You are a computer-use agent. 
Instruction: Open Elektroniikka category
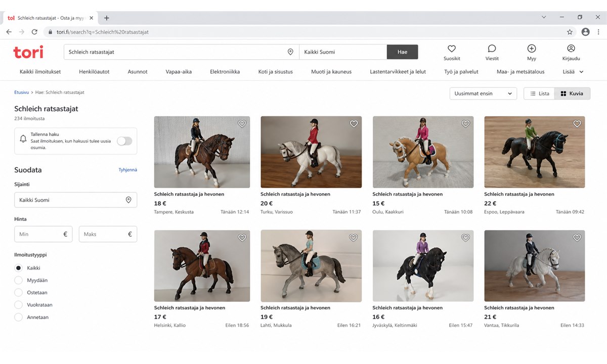(x=225, y=72)
